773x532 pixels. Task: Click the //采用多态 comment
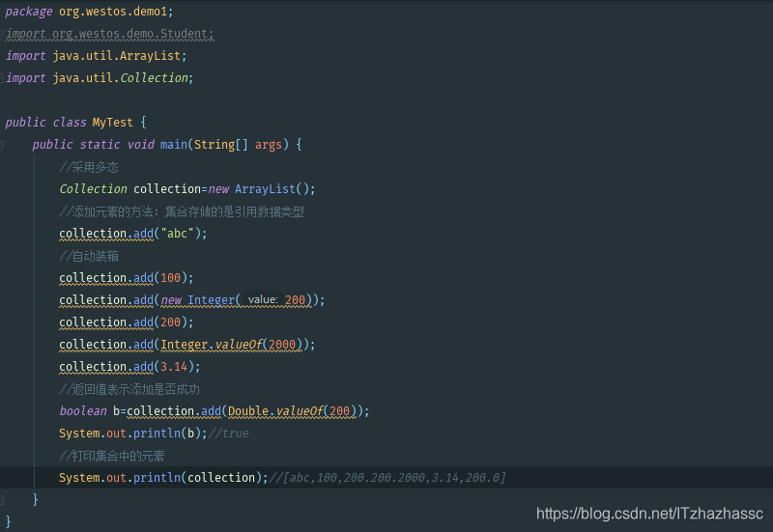[89, 167]
